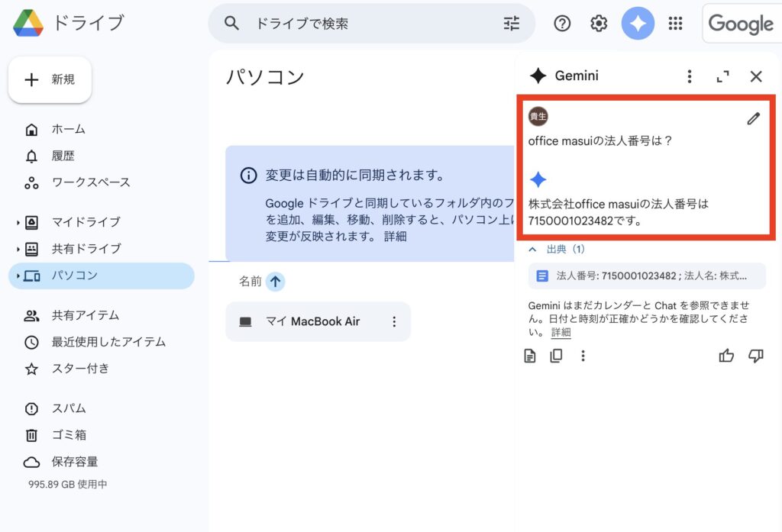Insert Gemini response into a document icon
The image size is (782, 532).
pos(530,356)
